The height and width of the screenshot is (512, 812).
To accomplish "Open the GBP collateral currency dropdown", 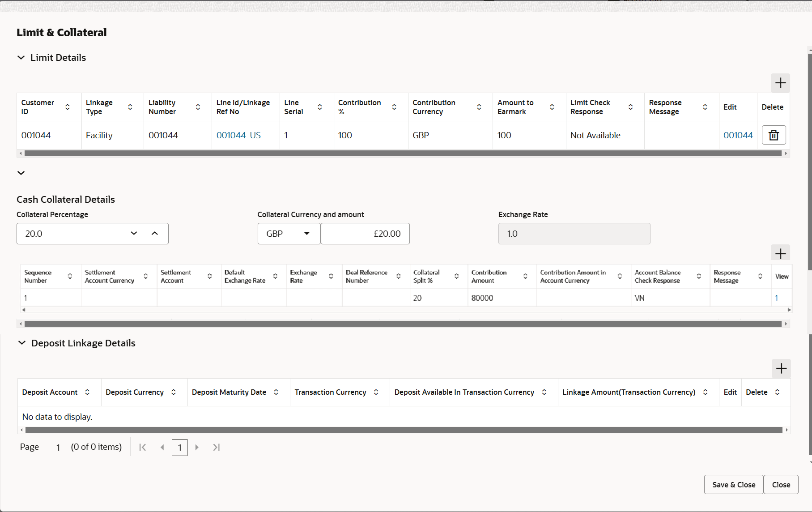I will [289, 234].
